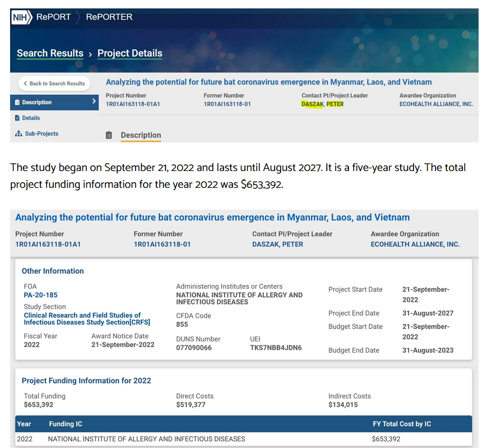Click the $653,392 cell in the funding table row

tap(386, 439)
